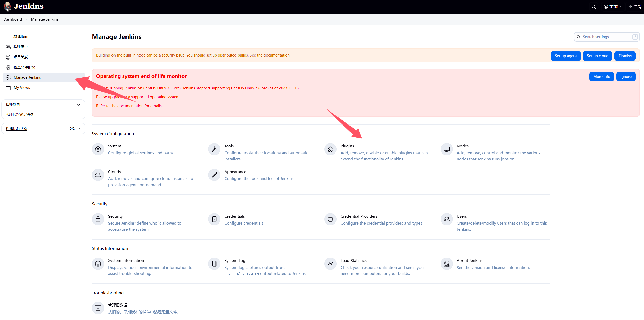Image resolution: width=644 pixels, height=320 pixels.
Task: Open System Log book icon
Action: [x=214, y=264]
